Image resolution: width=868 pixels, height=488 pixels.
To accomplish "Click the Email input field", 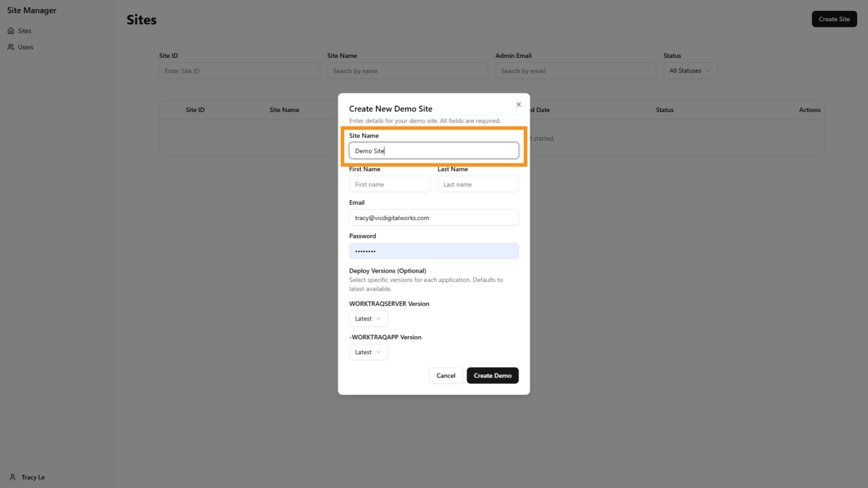I will click(x=433, y=218).
